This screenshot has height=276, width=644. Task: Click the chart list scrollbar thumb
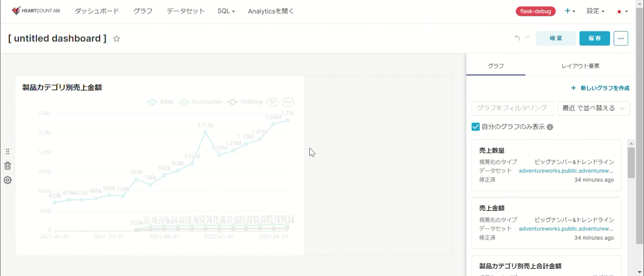pyautogui.click(x=631, y=163)
